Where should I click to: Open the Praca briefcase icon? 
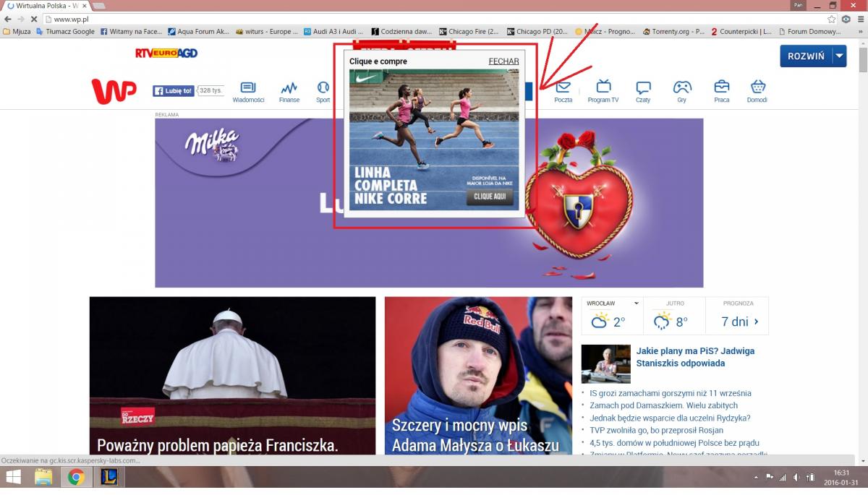coord(721,92)
